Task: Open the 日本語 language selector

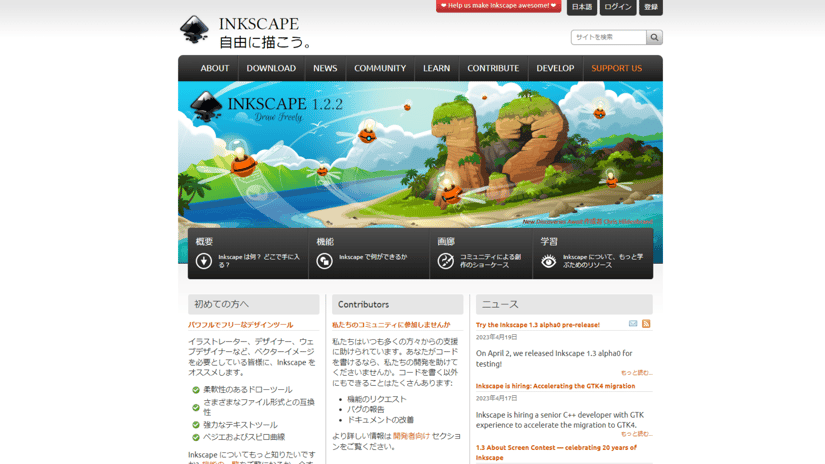Action: [582, 7]
